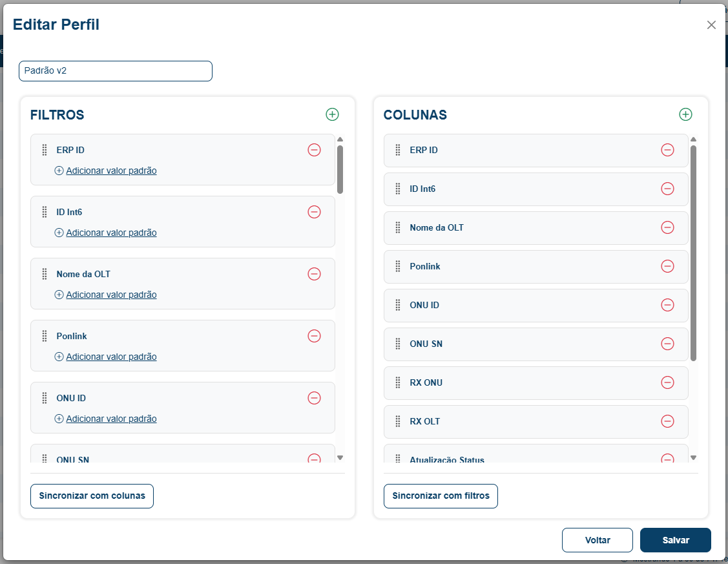Image resolution: width=728 pixels, height=564 pixels.
Task: Remove the ID Int6 filter
Action: pyautogui.click(x=315, y=212)
